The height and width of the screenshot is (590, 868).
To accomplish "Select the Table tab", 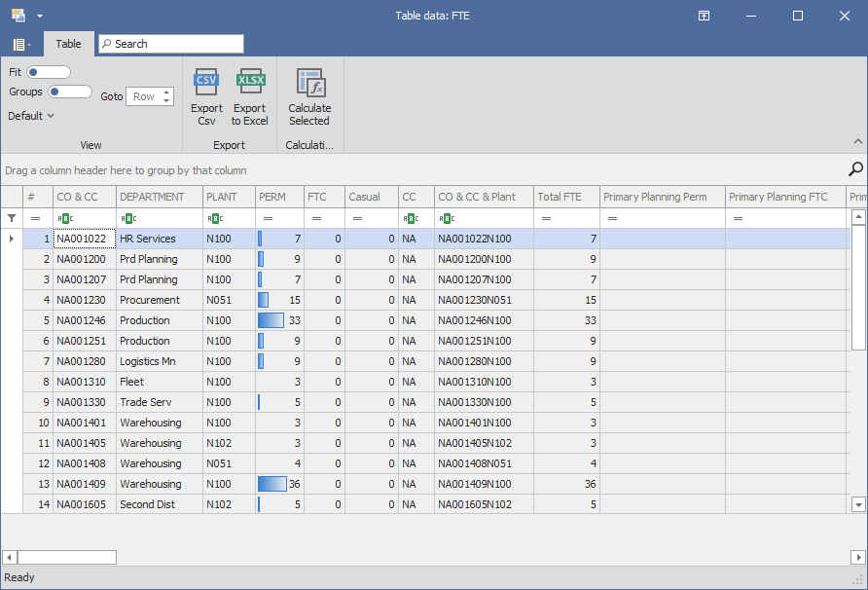I will pos(68,44).
